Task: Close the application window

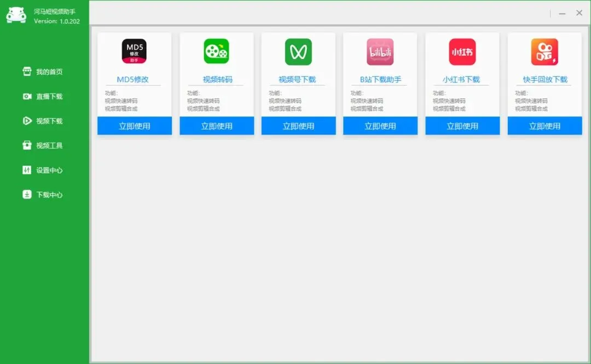Action: click(x=580, y=13)
